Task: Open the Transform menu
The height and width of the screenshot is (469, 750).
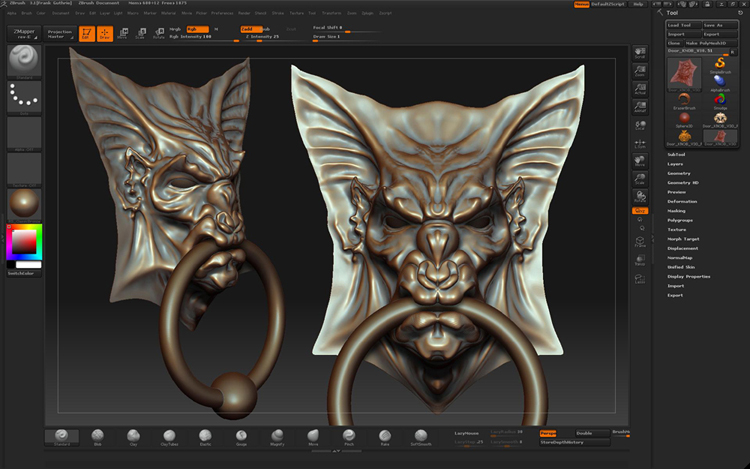Action: 331,13
